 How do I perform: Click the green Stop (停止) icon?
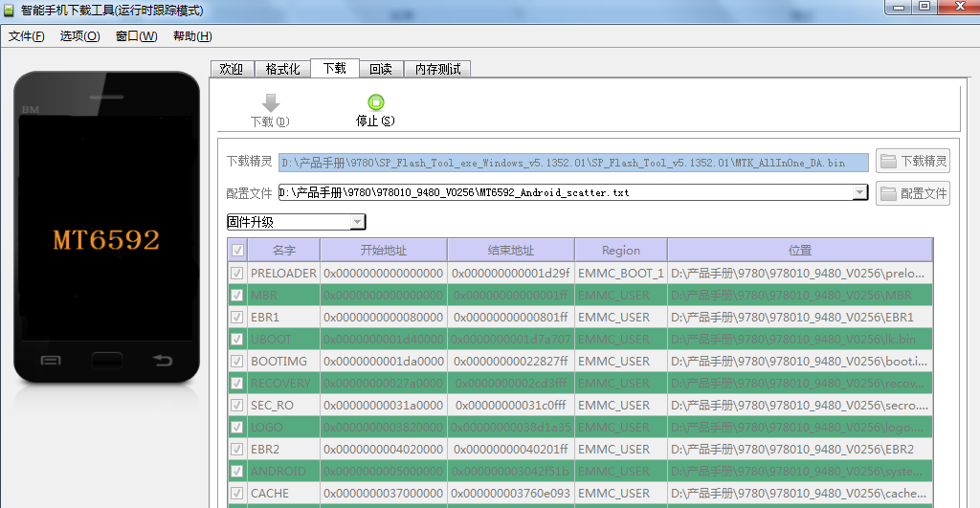[375, 102]
